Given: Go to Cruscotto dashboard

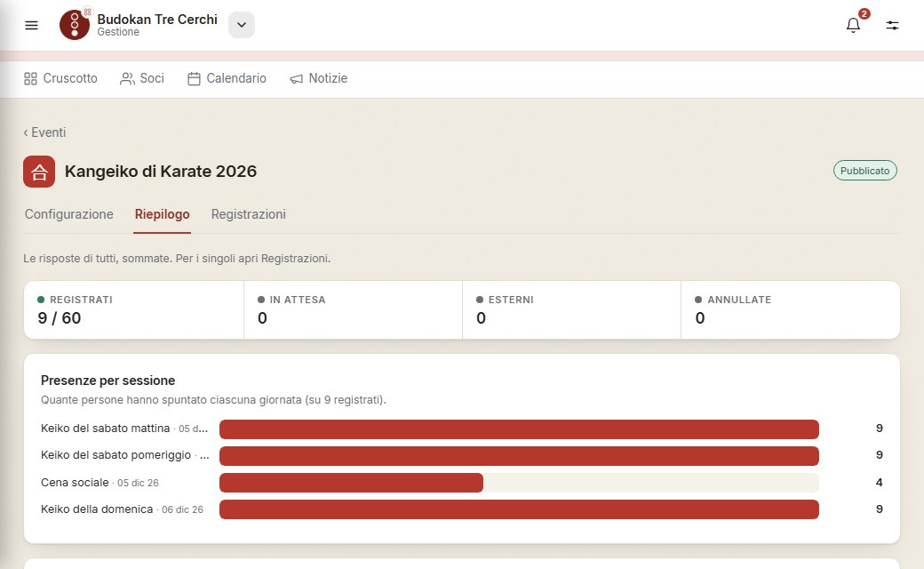Looking at the screenshot, I should (x=60, y=78).
